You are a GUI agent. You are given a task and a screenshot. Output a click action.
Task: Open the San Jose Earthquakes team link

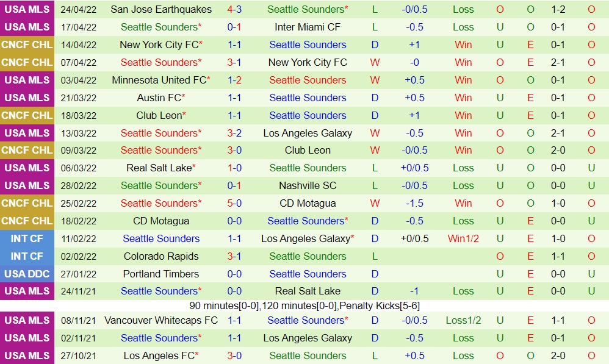161,9
